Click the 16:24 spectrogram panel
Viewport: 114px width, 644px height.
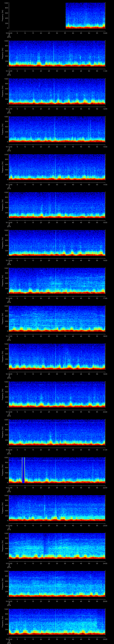pyautogui.click(x=57, y=584)
